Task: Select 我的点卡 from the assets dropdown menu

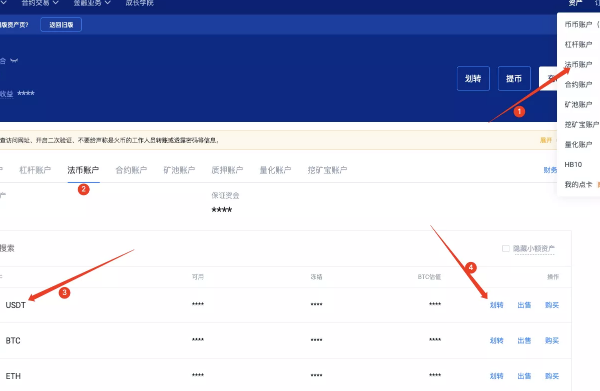Action: tap(578, 184)
